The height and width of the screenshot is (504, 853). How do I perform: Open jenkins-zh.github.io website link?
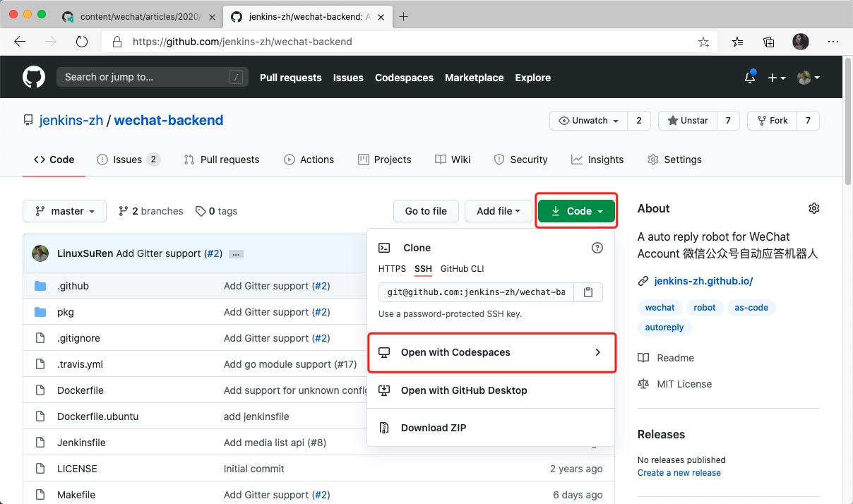tap(703, 281)
